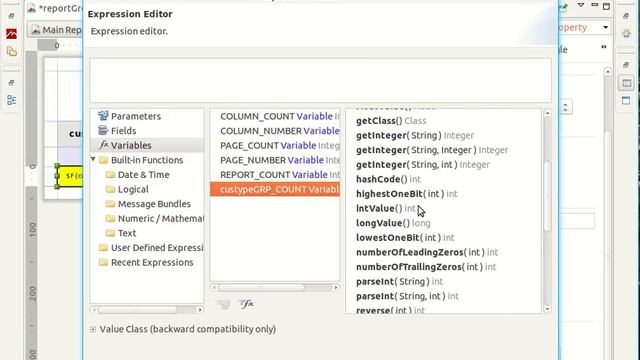Click the Logical folder icon
Image resolution: width=640 pixels, height=360 pixels.
pos(110,189)
